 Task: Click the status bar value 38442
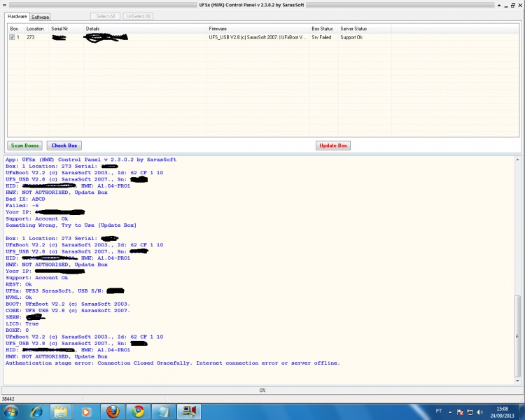click(x=8, y=399)
